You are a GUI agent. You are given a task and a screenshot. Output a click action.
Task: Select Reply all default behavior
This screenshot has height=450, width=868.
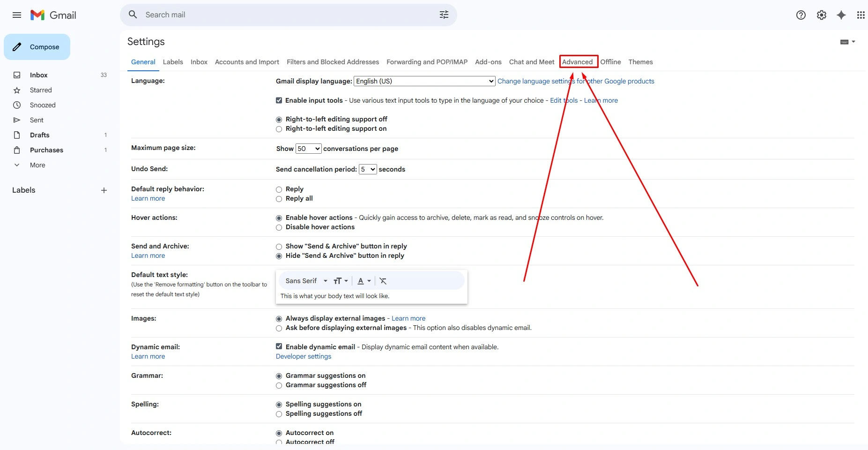pyautogui.click(x=279, y=199)
